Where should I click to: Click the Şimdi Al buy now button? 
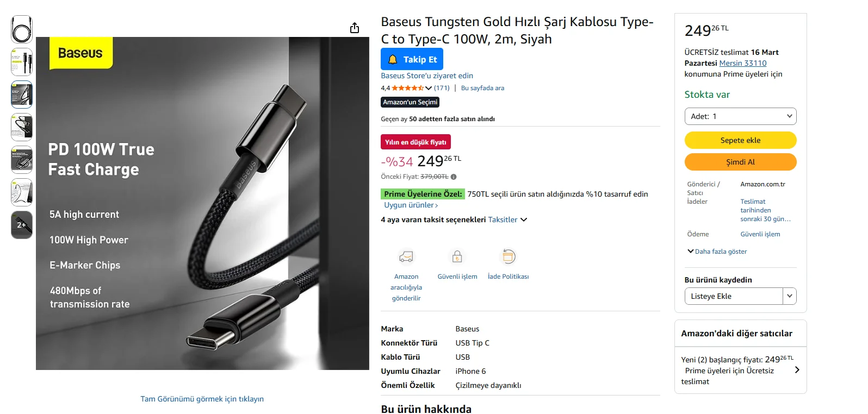coord(740,162)
